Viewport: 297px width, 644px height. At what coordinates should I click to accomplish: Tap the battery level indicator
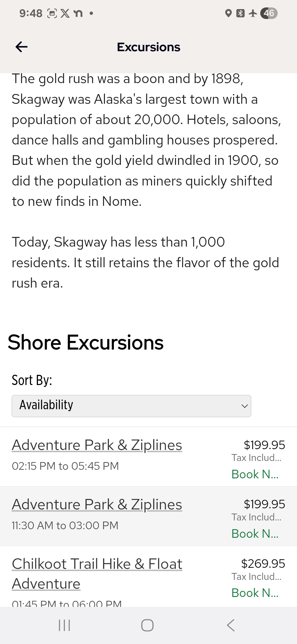click(269, 13)
